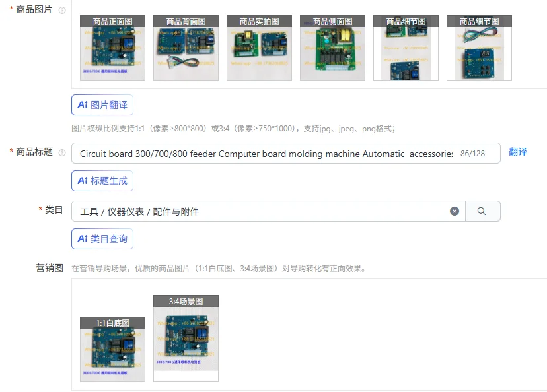The height and width of the screenshot is (392, 547).
Task: Click the help icon next to 商品图片
Action: point(62,10)
